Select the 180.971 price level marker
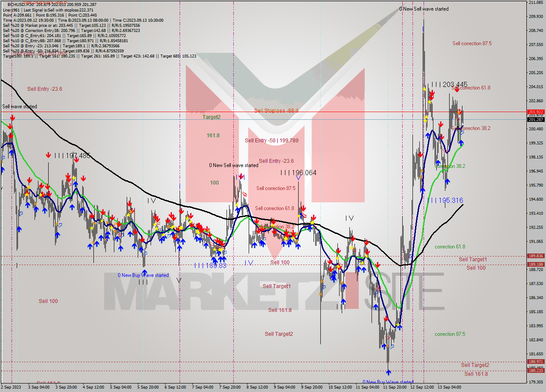Viewport: 546px width, 392px height. point(536,362)
